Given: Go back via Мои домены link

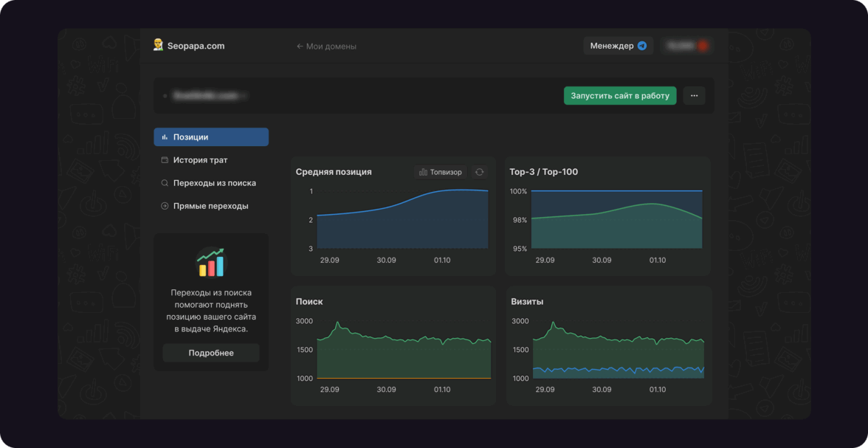Looking at the screenshot, I should [x=326, y=46].
